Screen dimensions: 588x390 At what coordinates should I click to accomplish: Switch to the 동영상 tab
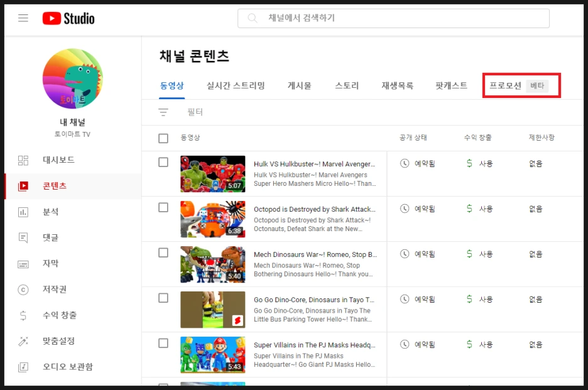coord(171,86)
